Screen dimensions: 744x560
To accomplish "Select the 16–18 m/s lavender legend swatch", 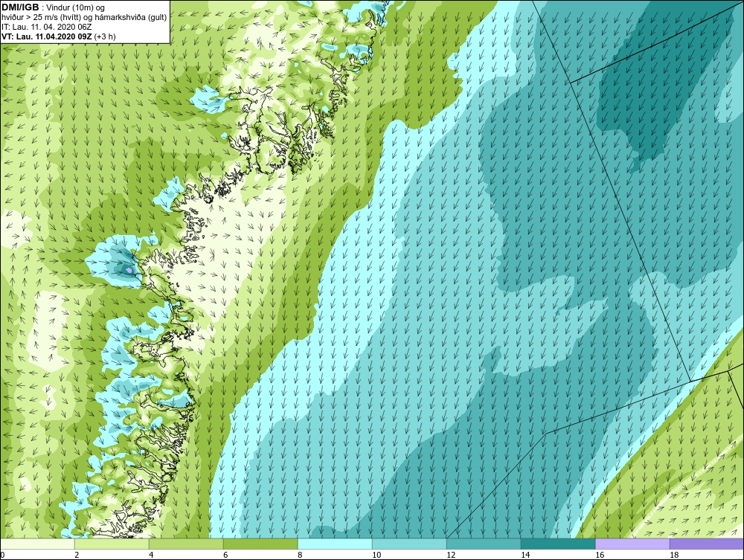I will (632, 544).
